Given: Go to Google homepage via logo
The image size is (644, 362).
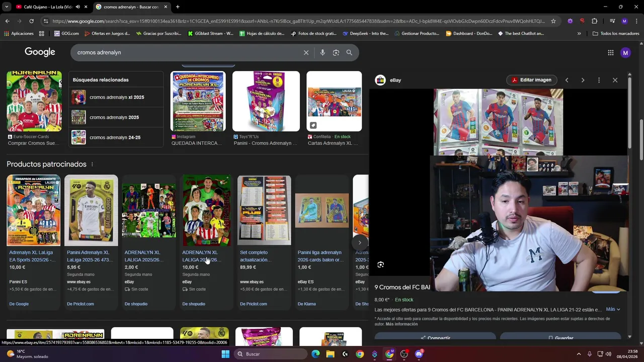Looking at the screenshot, I should (40, 52).
